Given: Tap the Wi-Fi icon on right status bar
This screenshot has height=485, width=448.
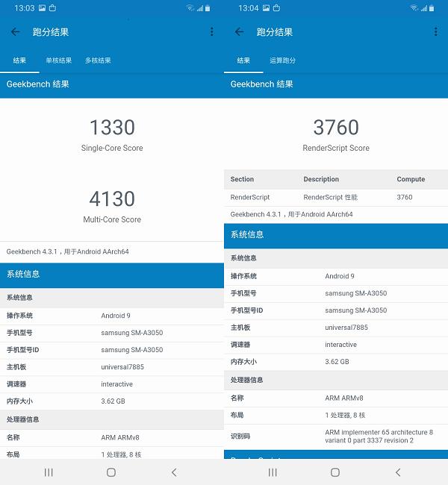Looking at the screenshot, I should (x=414, y=8).
